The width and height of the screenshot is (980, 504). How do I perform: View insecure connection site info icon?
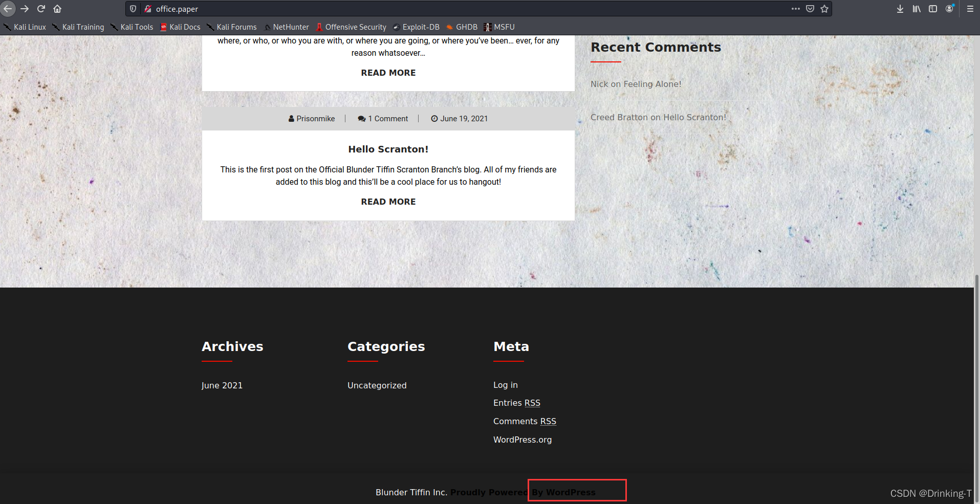click(148, 9)
